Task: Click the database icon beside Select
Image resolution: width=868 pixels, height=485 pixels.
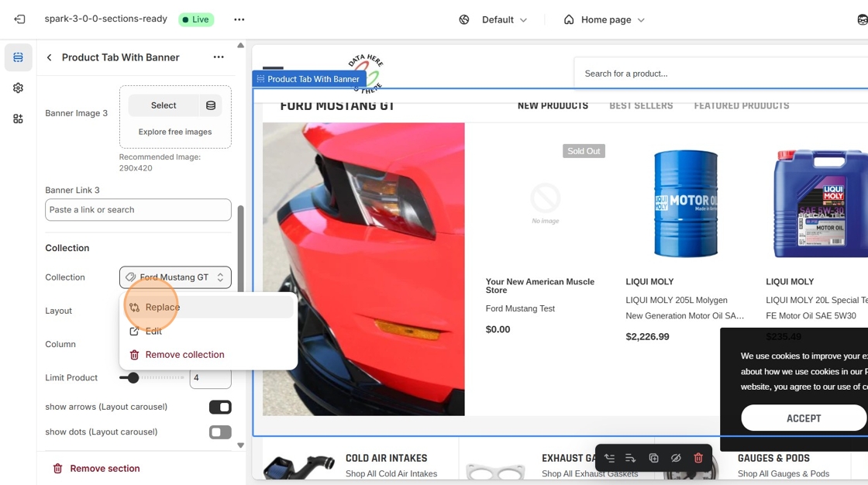Action: tap(211, 105)
